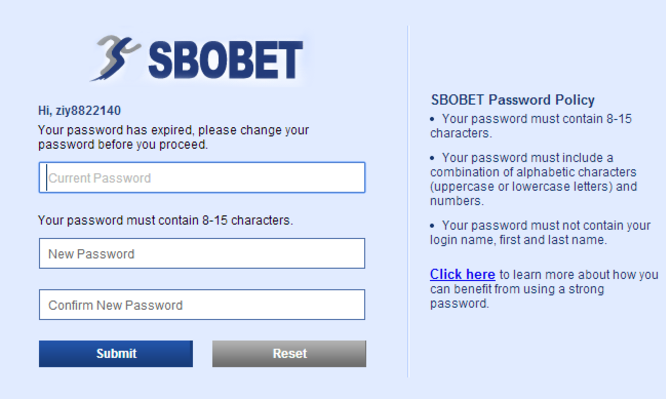Screen dimensions: 666x399
Task: Click the 8-15 characters hint above New Password
Action: pyautogui.click(x=165, y=221)
